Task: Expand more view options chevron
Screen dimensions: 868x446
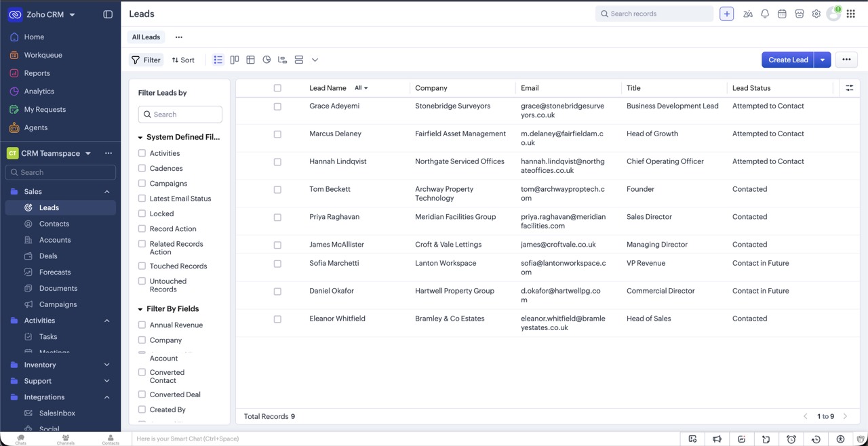Action: 315,60
